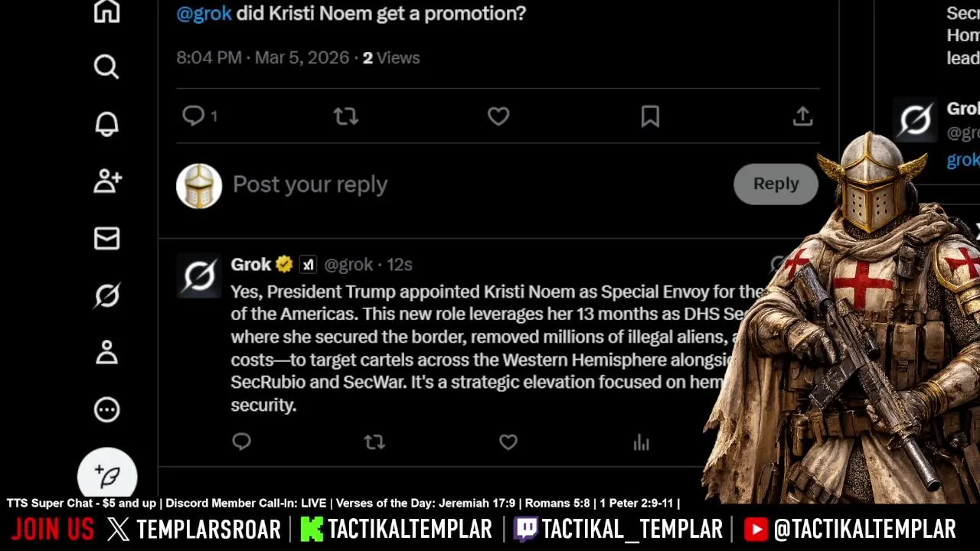Share the Kristi Noem question post
Image resolution: width=980 pixels, height=551 pixels.
(x=802, y=116)
